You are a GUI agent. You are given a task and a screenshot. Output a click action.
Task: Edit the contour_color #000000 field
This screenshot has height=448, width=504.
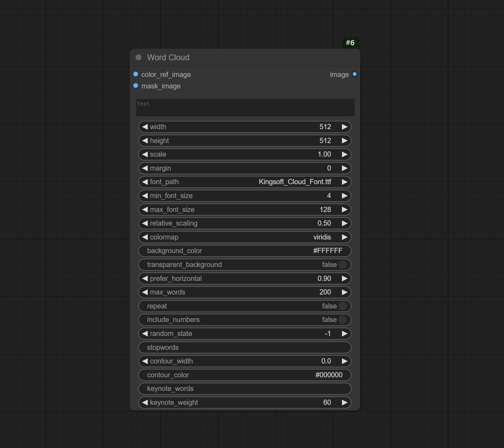[245, 375]
